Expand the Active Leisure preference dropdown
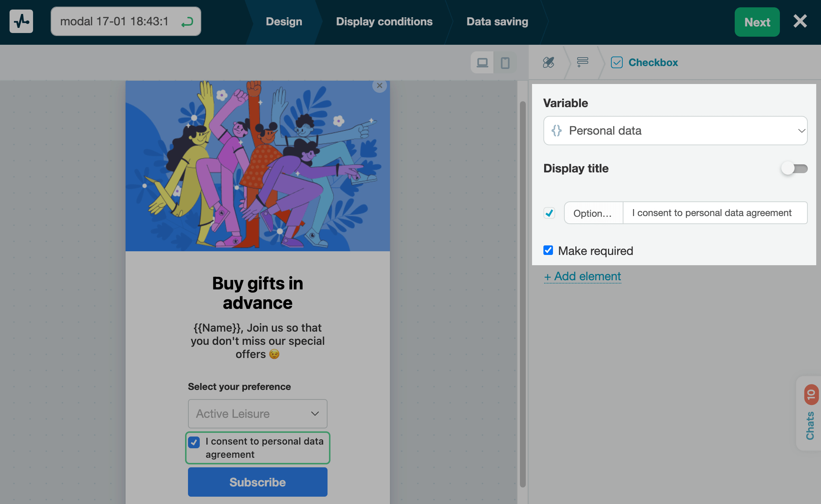The width and height of the screenshot is (821, 504). [257, 414]
